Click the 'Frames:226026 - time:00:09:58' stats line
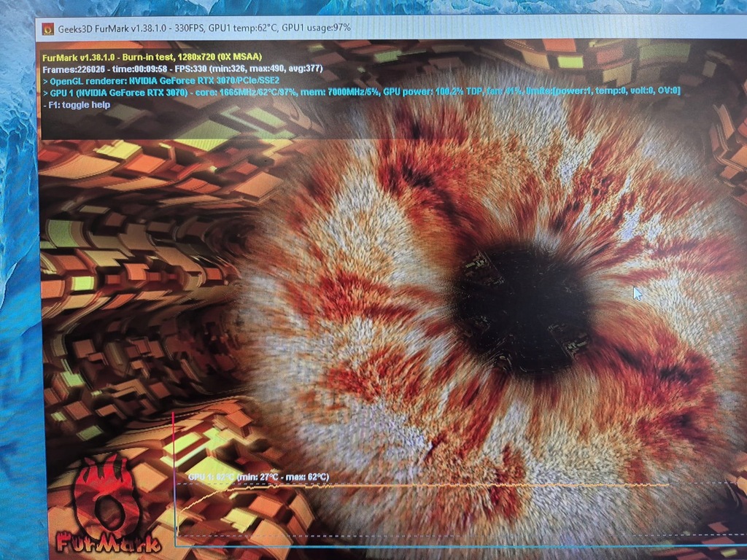 (183, 69)
